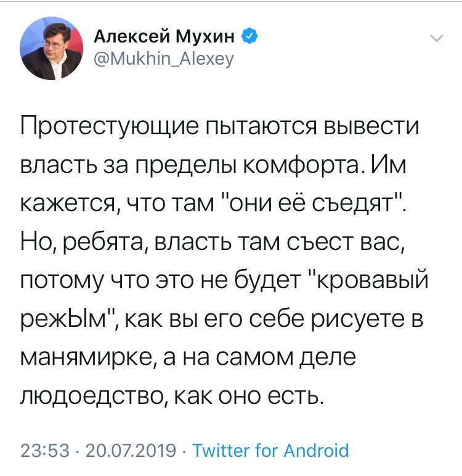Viewport: 462px width, 476px height.
Task: Click the word кажется in the tweet
Action: coord(66,204)
